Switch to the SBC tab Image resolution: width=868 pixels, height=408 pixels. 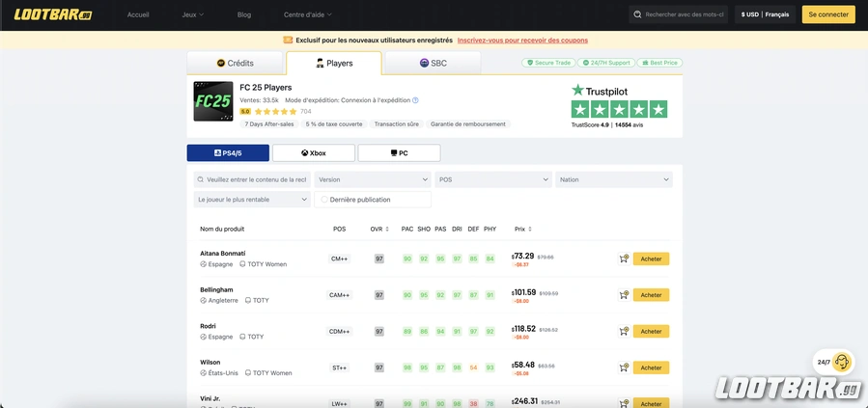(433, 63)
